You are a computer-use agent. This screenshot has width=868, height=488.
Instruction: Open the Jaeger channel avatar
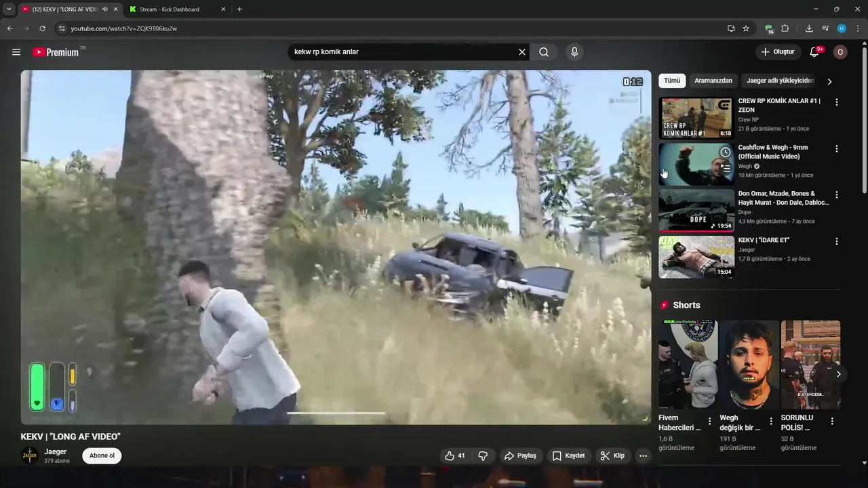(29, 455)
